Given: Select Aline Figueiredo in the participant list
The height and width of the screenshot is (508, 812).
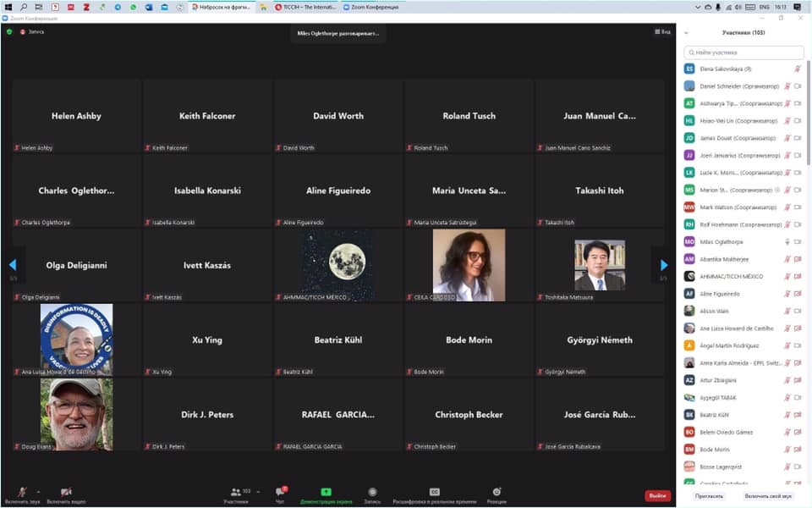Looking at the screenshot, I should (x=743, y=294).
